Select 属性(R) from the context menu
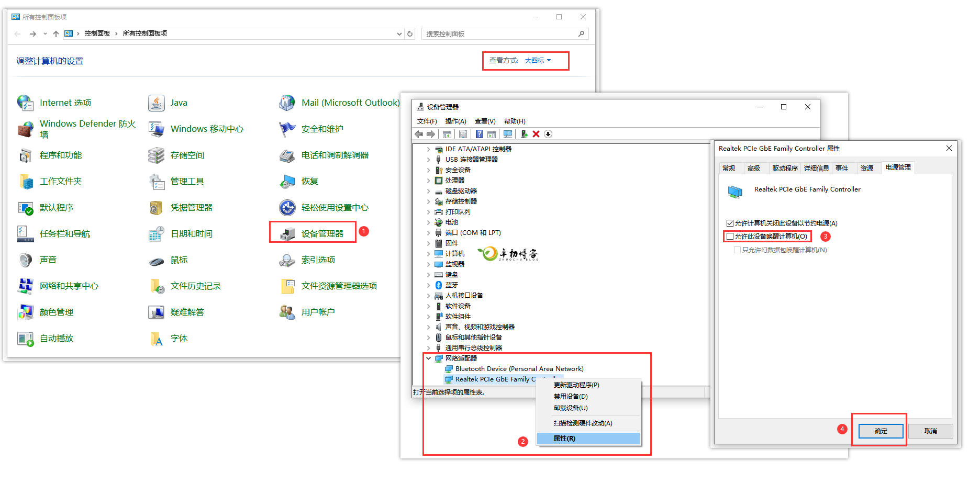Image resolution: width=980 pixels, height=483 pixels. [564, 439]
